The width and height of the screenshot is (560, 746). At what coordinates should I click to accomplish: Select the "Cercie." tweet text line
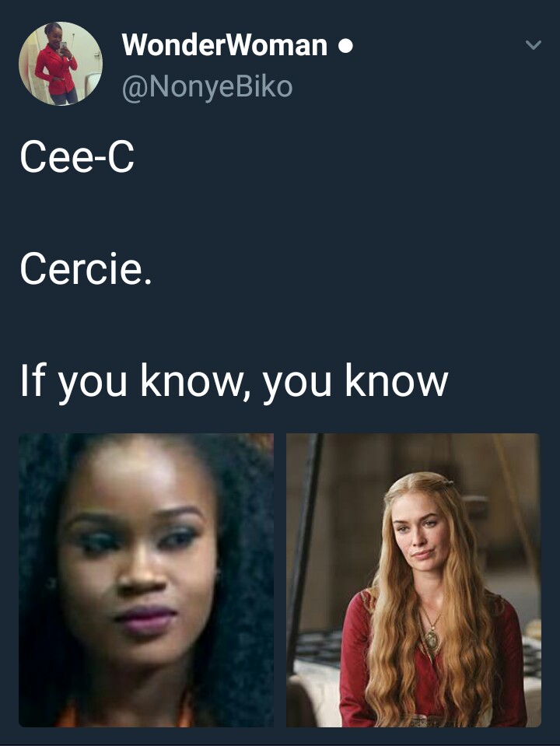pyautogui.click(x=86, y=269)
